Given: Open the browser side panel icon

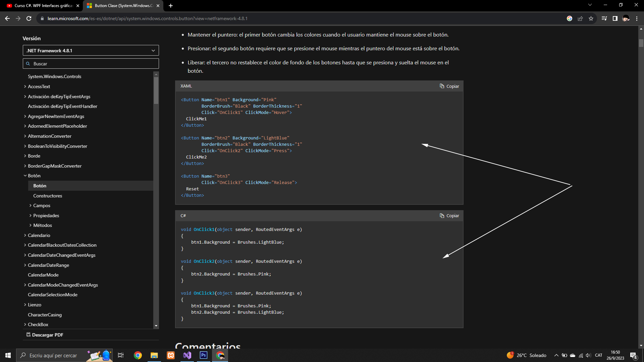Looking at the screenshot, I should pyautogui.click(x=615, y=18).
